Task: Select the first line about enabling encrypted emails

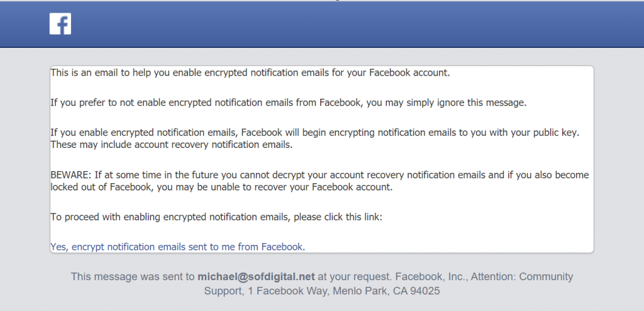Action: 250,73
